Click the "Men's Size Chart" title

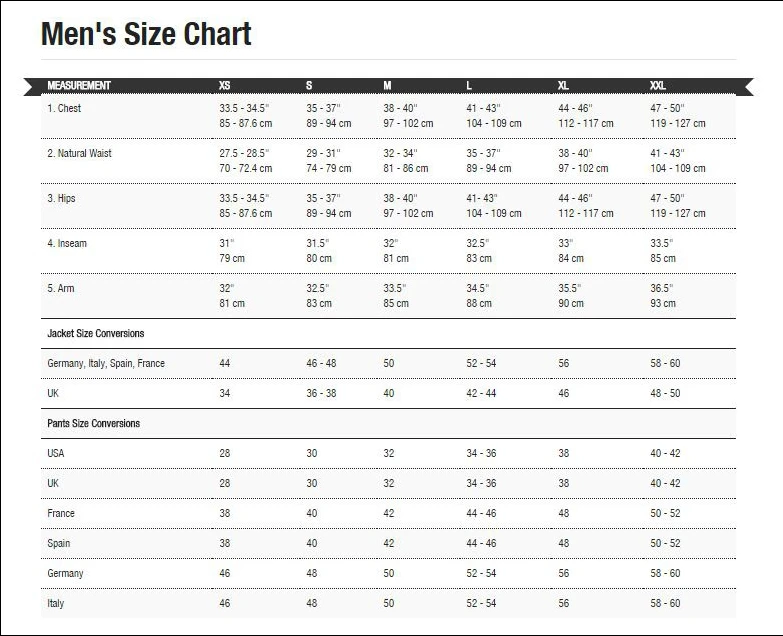tap(146, 35)
